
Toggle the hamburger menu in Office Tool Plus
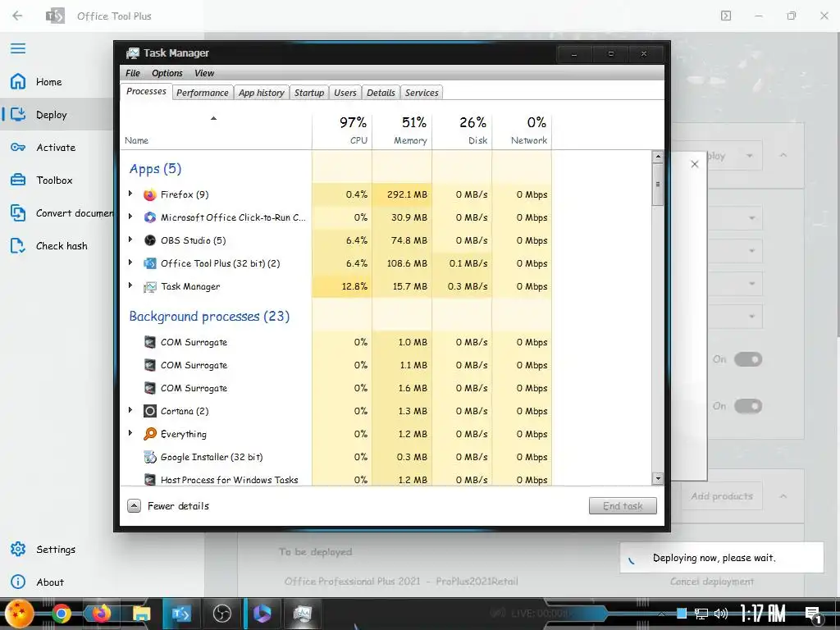pyautogui.click(x=18, y=48)
